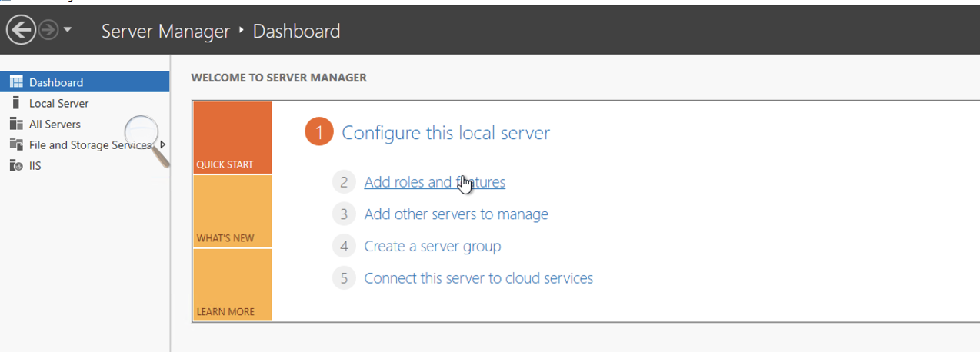Open the WHAT'S NEW tile
This screenshot has height=352, width=980.
click(232, 212)
